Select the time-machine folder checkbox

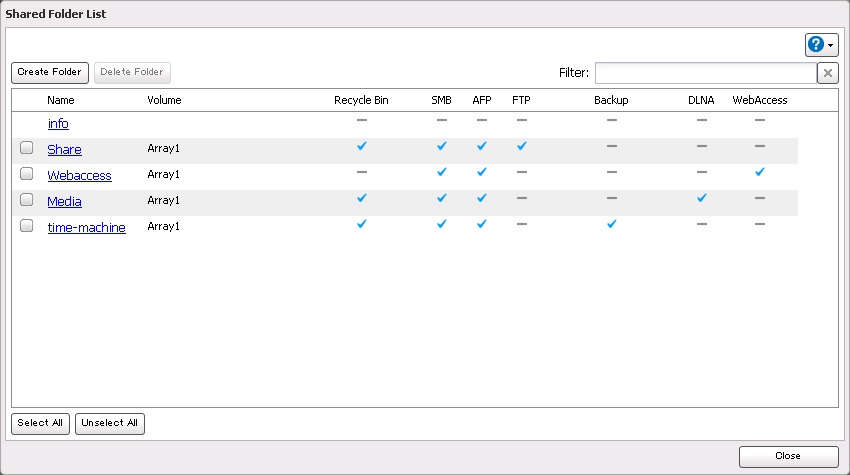(27, 227)
